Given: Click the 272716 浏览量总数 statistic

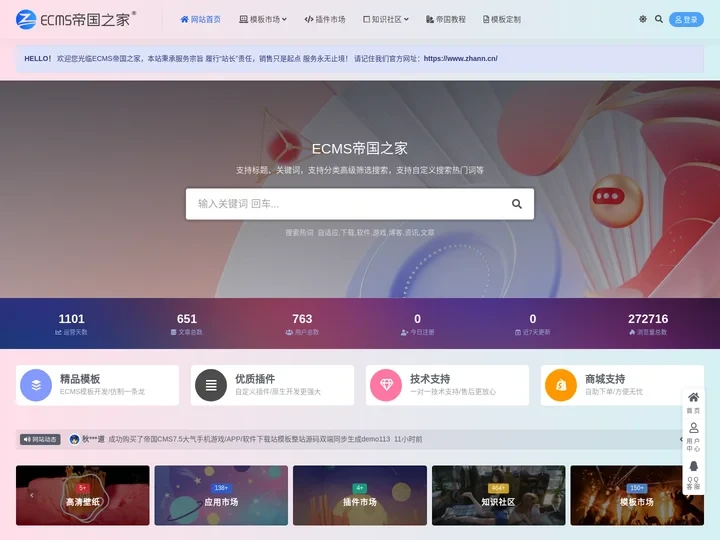Looking at the screenshot, I should 648,323.
